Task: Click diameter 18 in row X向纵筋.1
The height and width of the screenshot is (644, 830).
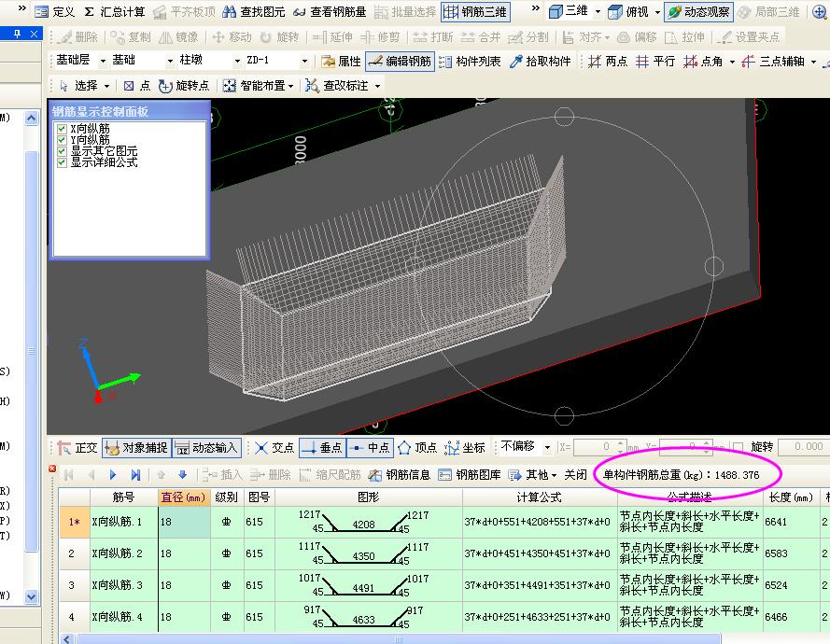Action: tap(184, 522)
